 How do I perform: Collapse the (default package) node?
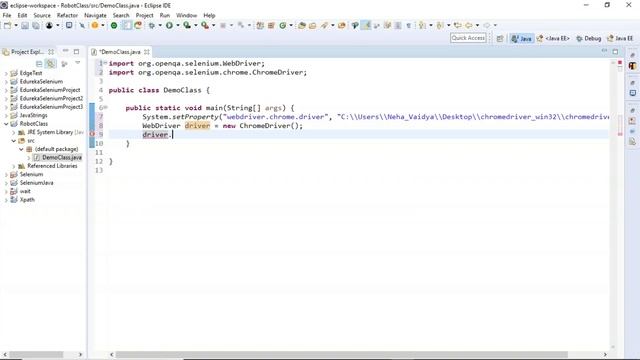(21, 149)
